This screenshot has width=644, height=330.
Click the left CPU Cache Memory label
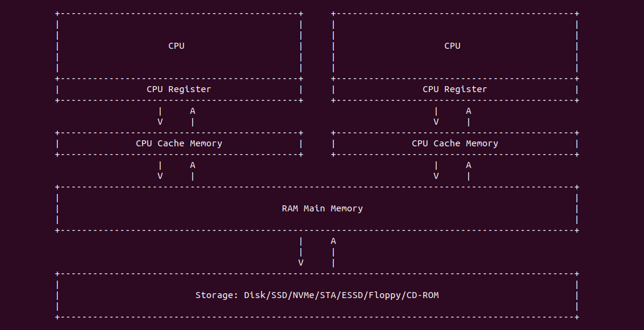(x=179, y=143)
